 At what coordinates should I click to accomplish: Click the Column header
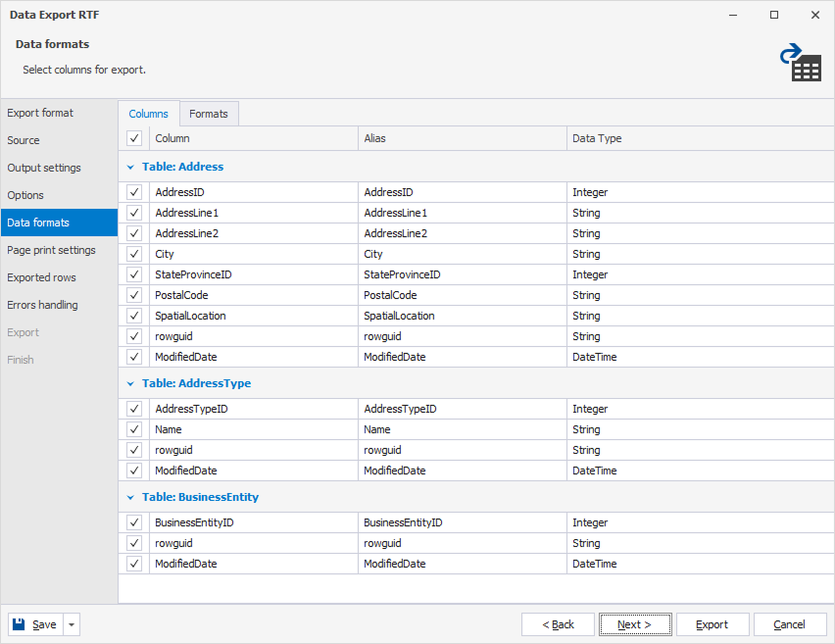tap(254, 138)
